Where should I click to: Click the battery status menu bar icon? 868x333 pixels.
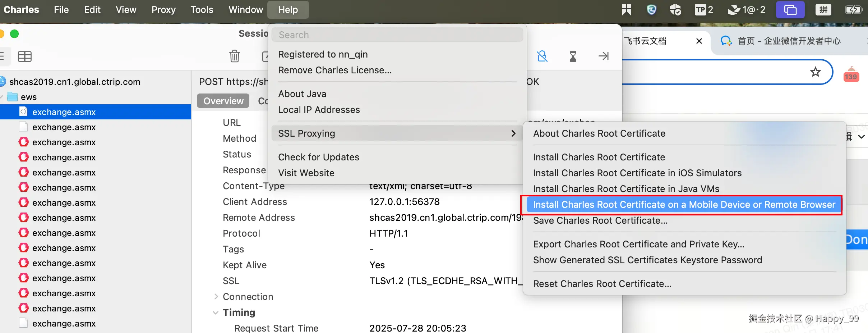pyautogui.click(x=854, y=10)
